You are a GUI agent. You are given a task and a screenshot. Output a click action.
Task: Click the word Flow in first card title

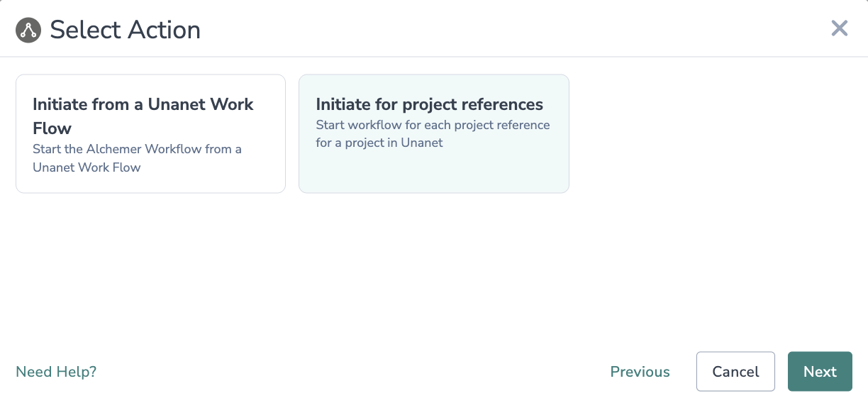click(52, 128)
